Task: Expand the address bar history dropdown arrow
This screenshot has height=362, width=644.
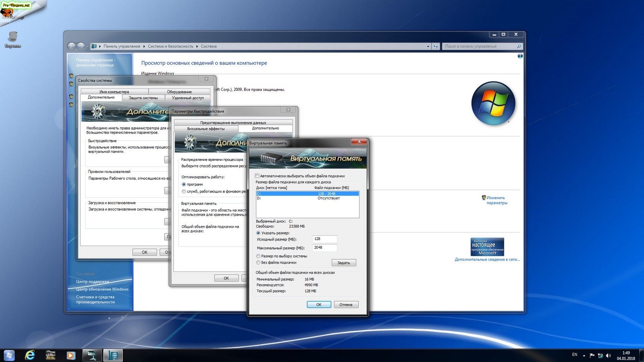Action: 428,47
